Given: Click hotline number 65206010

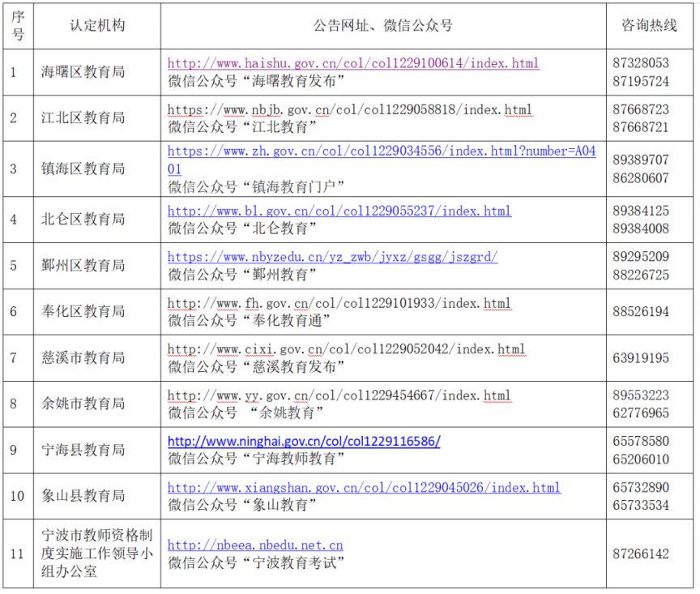Looking at the screenshot, I should click(641, 459).
